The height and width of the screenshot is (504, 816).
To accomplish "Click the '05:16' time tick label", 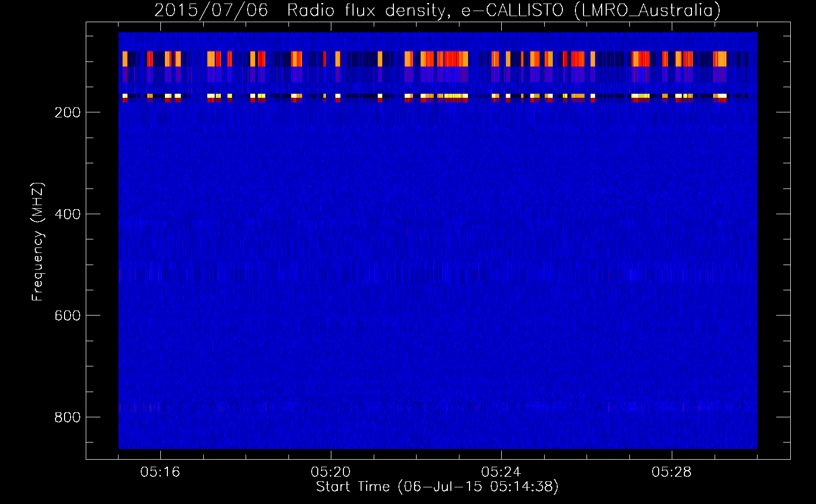I will [160, 472].
